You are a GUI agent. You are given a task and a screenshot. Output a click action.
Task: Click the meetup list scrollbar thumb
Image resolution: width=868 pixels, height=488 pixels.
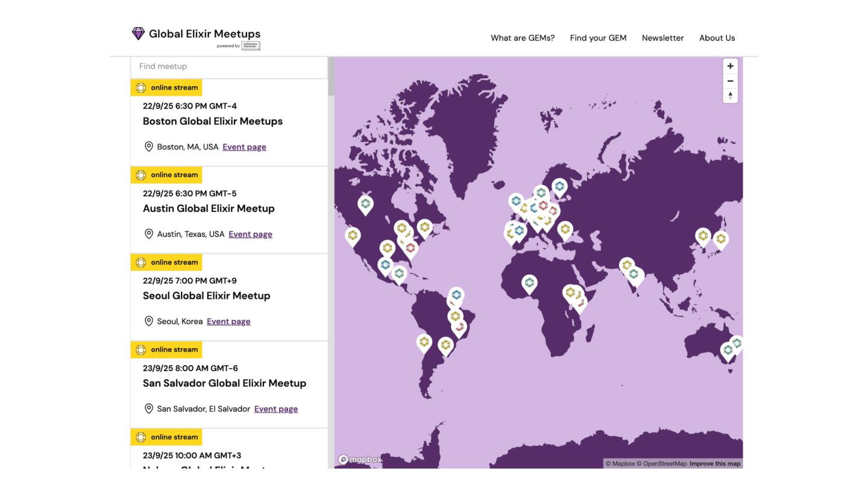click(331, 77)
